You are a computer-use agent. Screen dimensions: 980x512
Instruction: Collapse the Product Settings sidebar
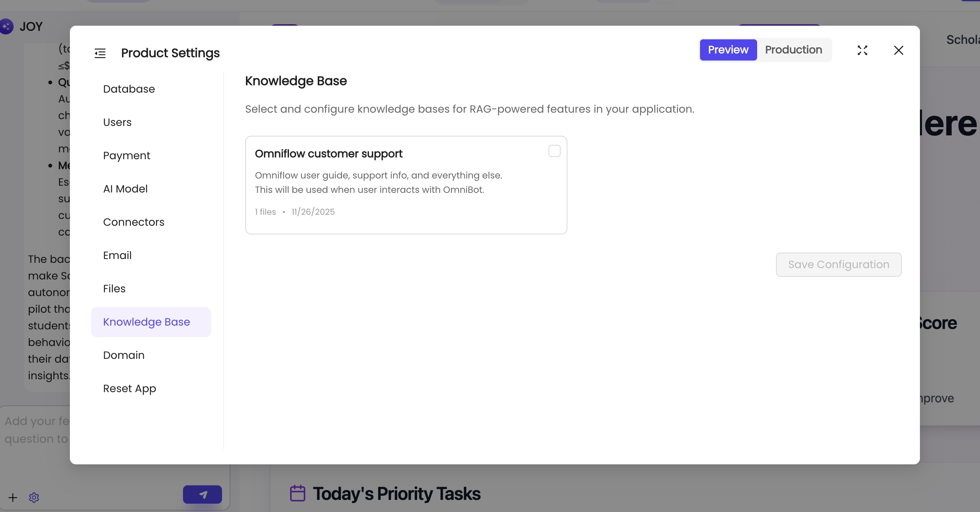point(100,53)
